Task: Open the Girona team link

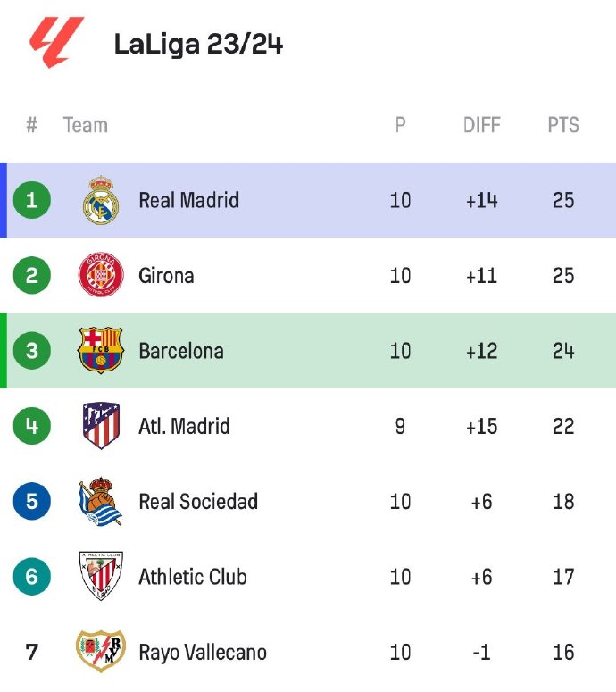Action: click(166, 275)
